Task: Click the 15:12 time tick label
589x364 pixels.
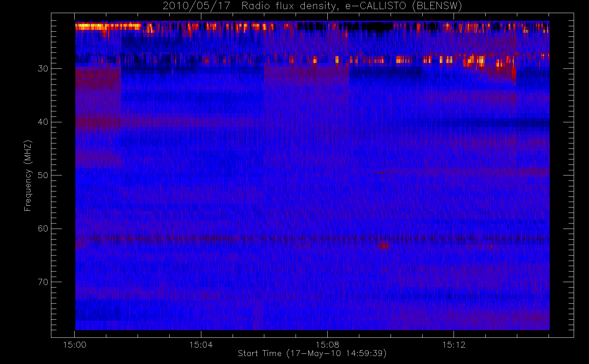Action: click(x=454, y=345)
